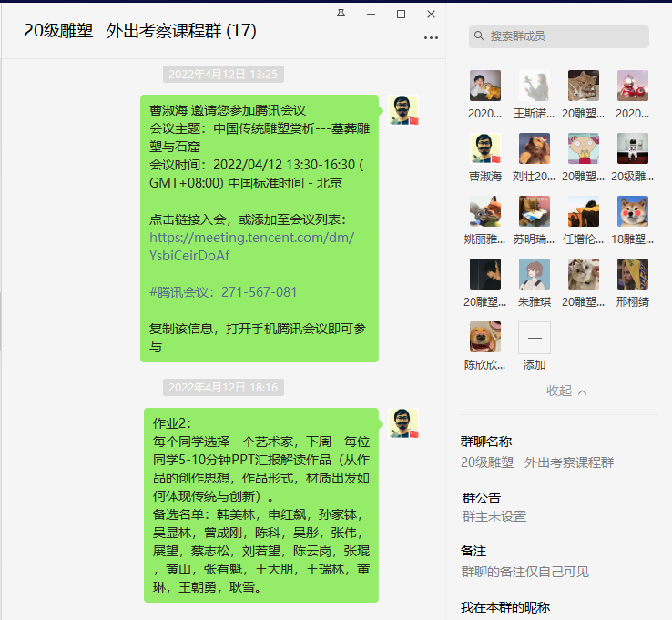Click the search icon in member search
The width and height of the screenshot is (672, 620).
[479, 36]
